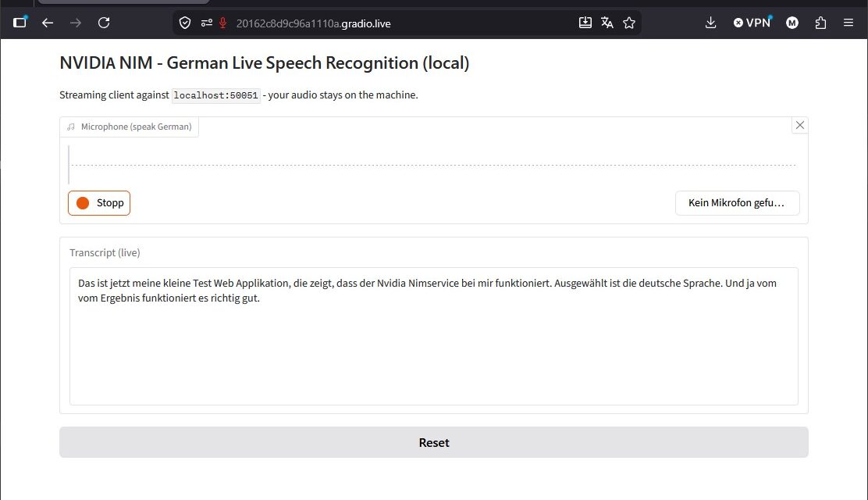868x500 pixels.
Task: Open the downloads panel
Action: (711, 23)
